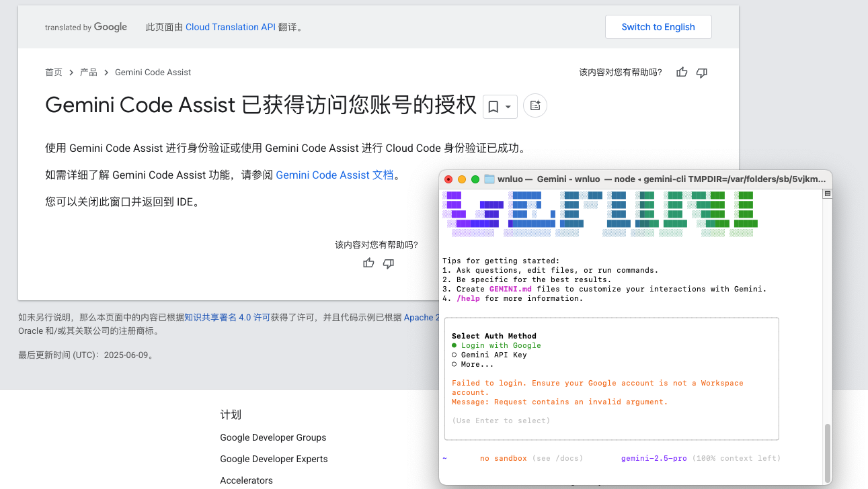Open Gemini Code Assist breadcrumb item
868x489 pixels.
point(153,72)
